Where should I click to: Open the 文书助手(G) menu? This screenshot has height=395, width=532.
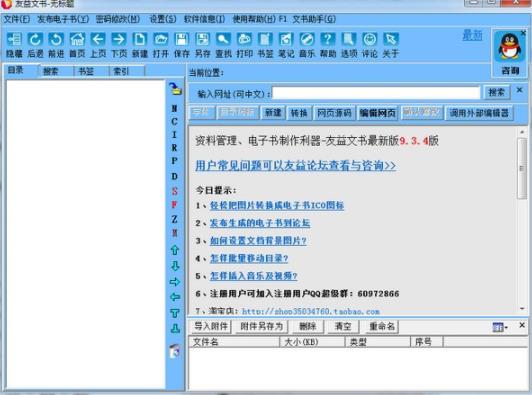click(314, 19)
